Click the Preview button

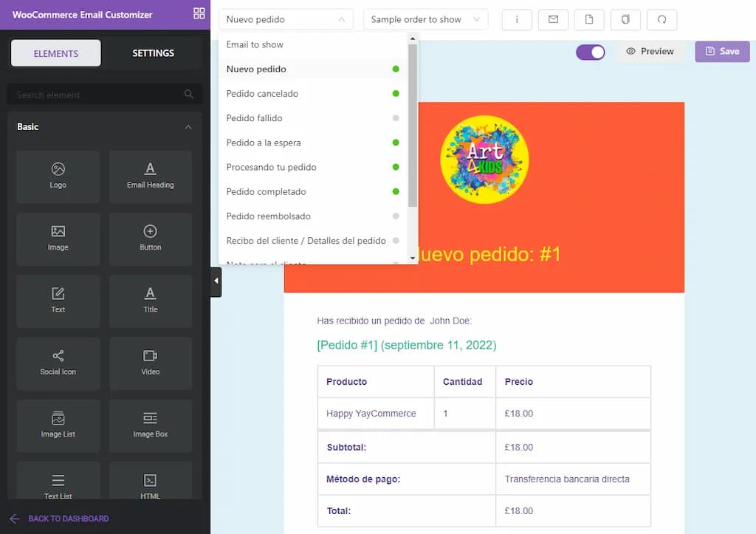[650, 52]
